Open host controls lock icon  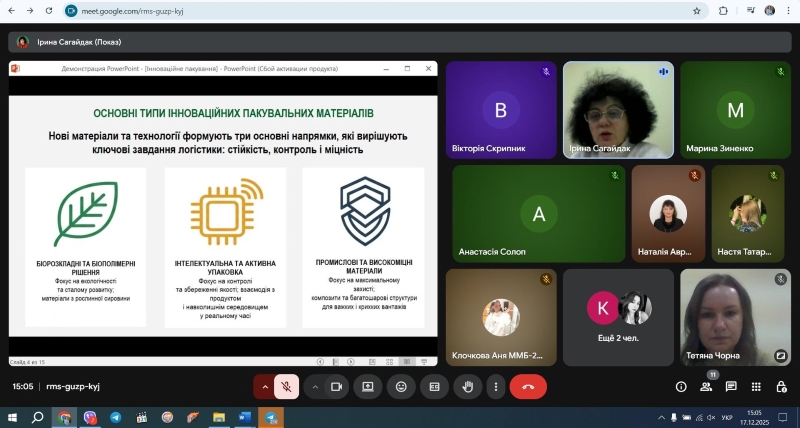pos(781,386)
